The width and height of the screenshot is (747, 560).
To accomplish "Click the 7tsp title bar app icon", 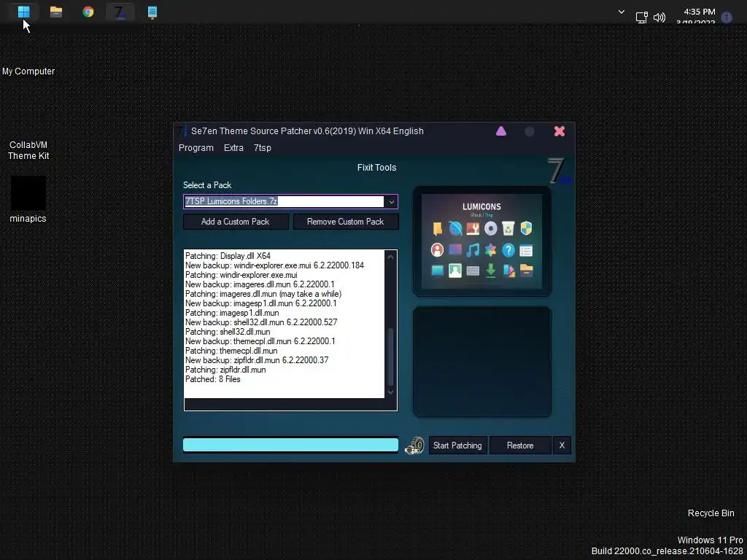I will (182, 131).
